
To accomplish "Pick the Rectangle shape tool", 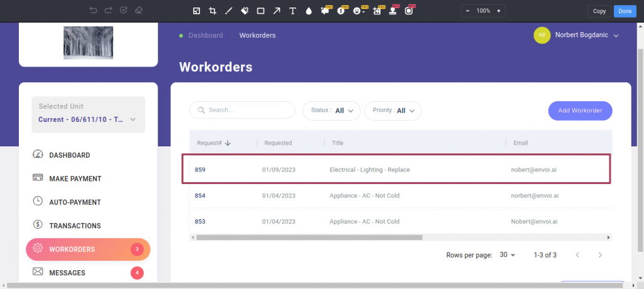I will point(260,11).
